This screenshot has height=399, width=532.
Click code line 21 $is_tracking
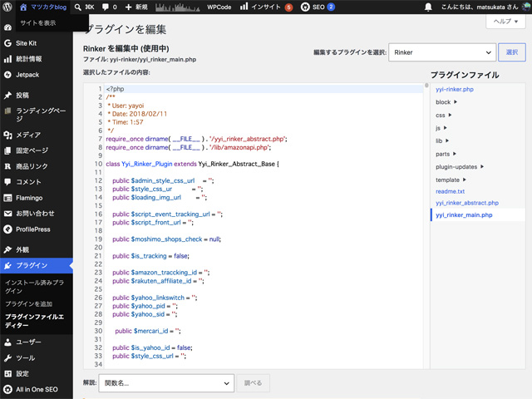click(x=150, y=256)
